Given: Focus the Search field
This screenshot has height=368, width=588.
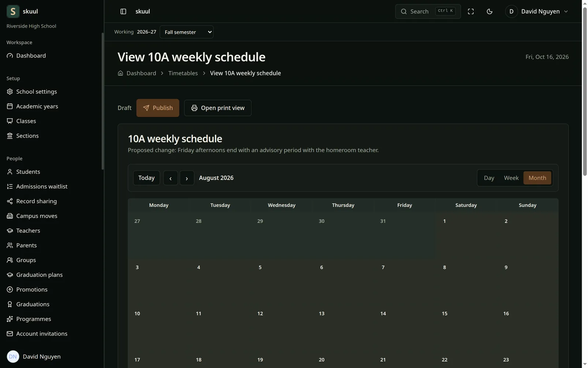Looking at the screenshot, I should click(428, 11).
